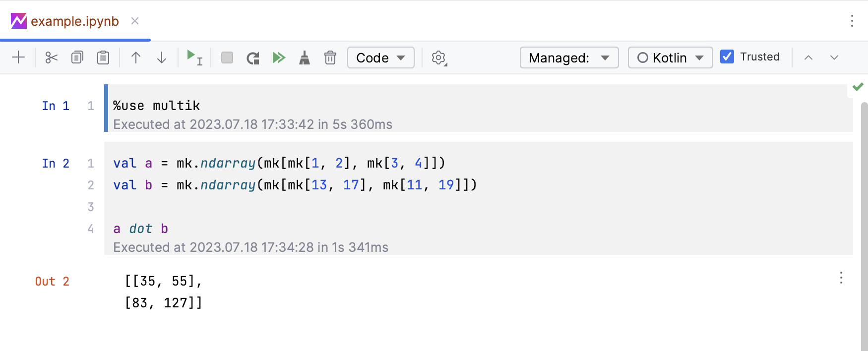The image size is (868, 351).
Task: Select the example.ipynb tab
Action: click(74, 21)
